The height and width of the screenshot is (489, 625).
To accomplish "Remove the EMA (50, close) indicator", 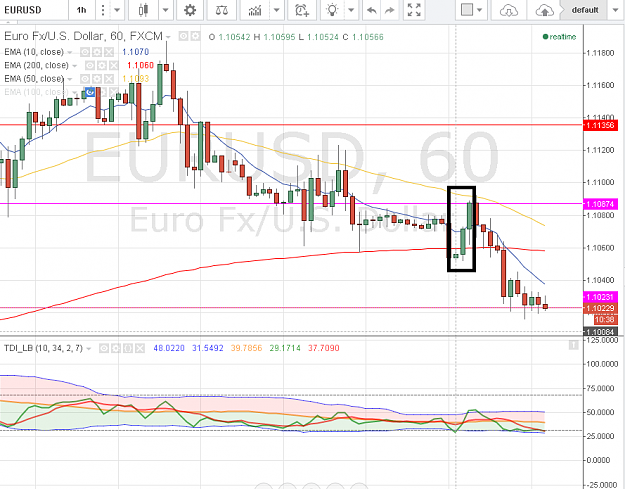I will coord(108,79).
